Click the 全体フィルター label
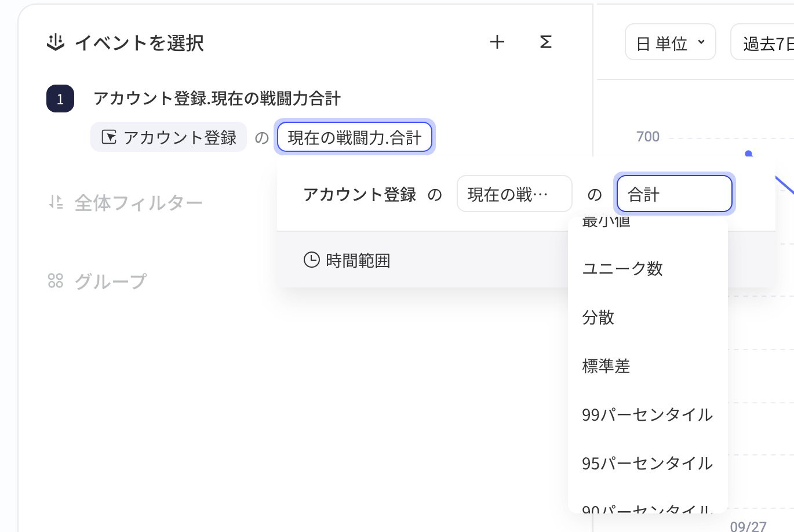The width and height of the screenshot is (794, 532). click(x=139, y=203)
